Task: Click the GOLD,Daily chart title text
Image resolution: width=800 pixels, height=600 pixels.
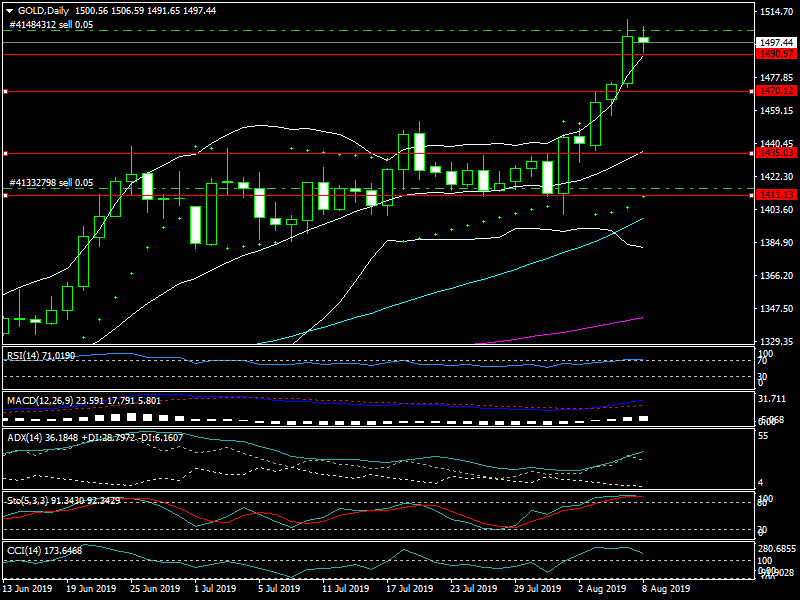Action: 43,11
